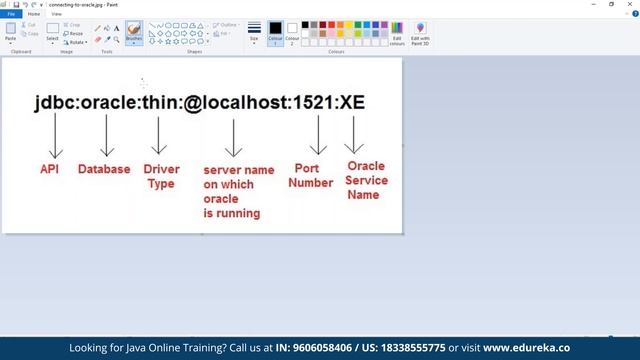The height and width of the screenshot is (360, 640).
Task: Pick the yellow colour swatch
Action: (349, 25)
